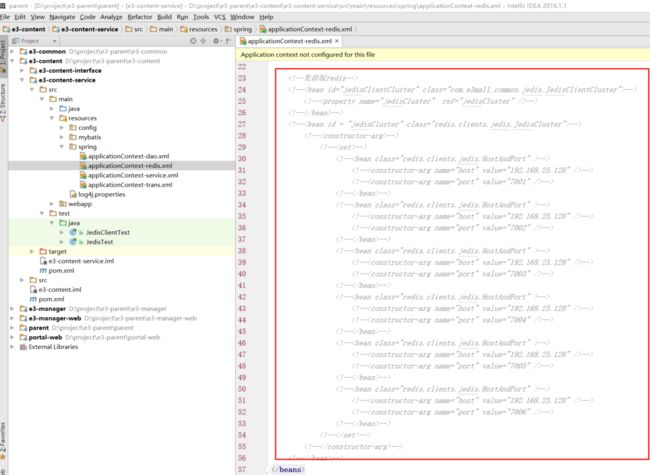Image resolution: width=650 pixels, height=475 pixels.
Task: Open the Build menu
Action: coord(164,17)
